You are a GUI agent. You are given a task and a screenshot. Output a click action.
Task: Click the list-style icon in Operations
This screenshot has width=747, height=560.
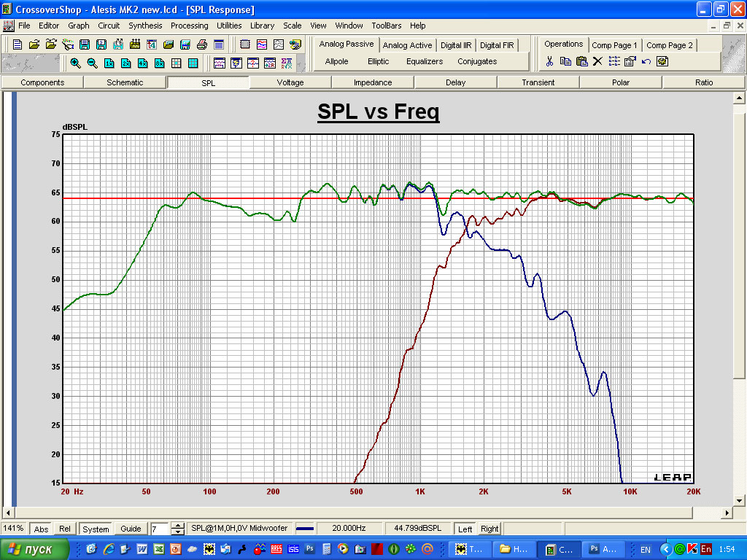pos(614,61)
